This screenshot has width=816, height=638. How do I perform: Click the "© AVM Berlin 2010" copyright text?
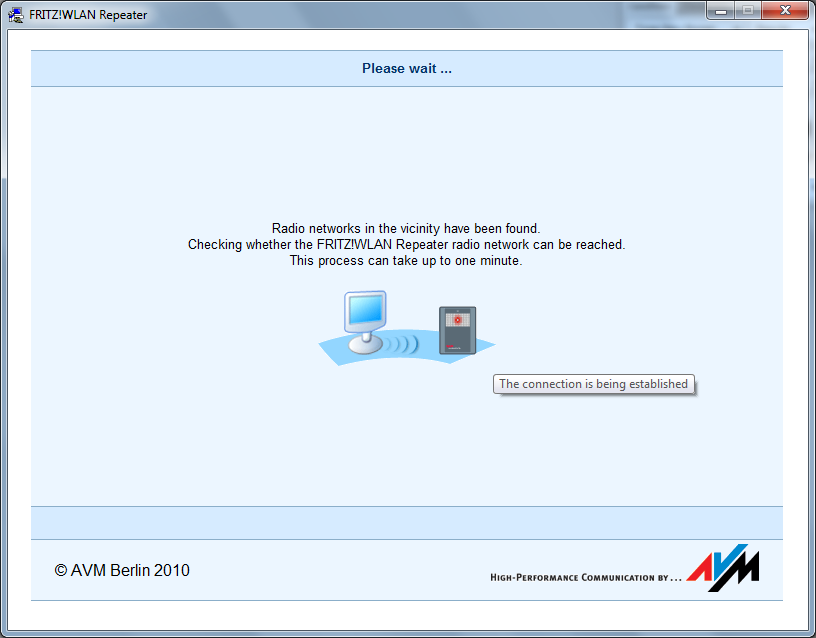click(122, 571)
